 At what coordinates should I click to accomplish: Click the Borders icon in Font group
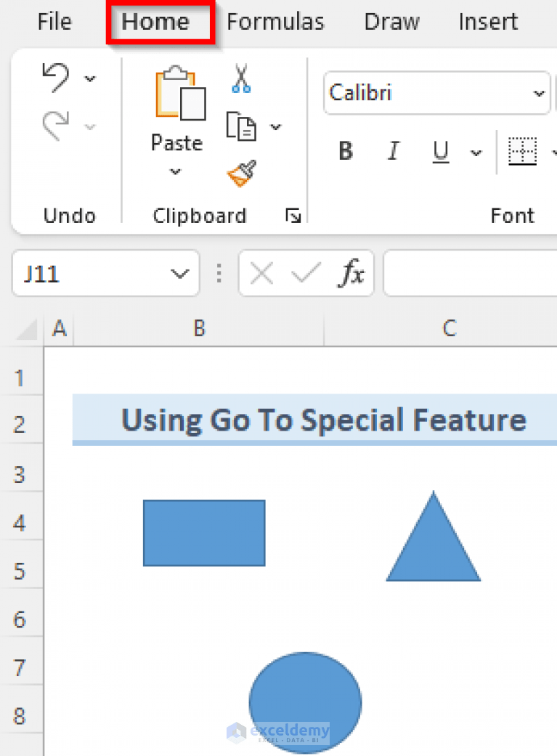point(522,151)
